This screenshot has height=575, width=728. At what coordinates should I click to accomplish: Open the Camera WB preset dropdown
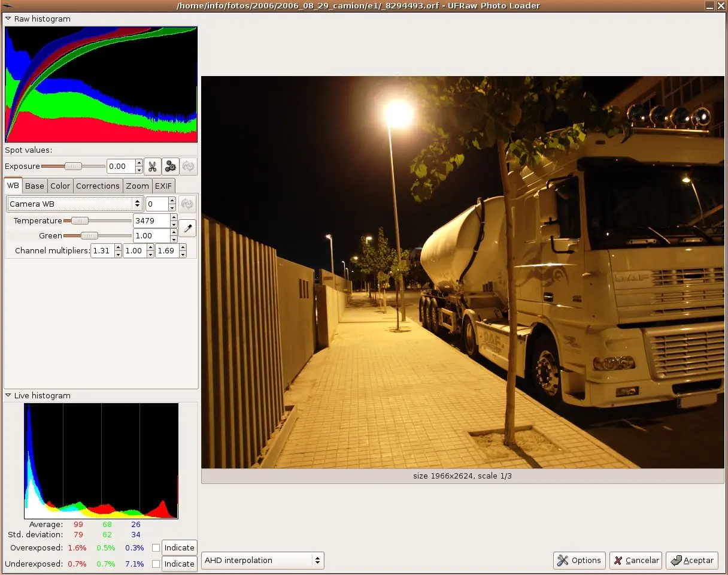[x=75, y=204]
